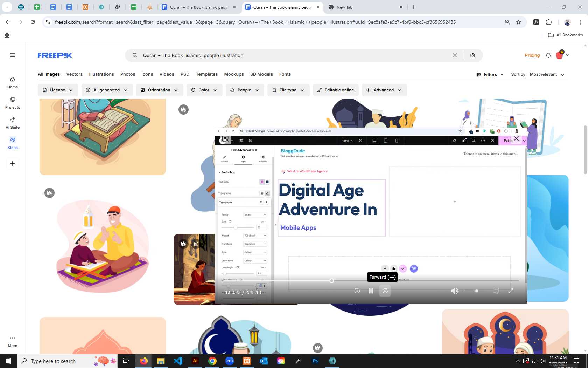View site information icon
The width and height of the screenshot is (588, 368).
(48, 22)
